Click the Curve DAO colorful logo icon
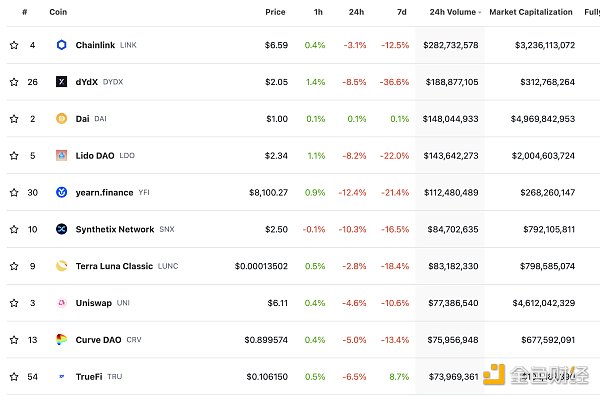Screen dimensions: 600x396 pos(61,339)
